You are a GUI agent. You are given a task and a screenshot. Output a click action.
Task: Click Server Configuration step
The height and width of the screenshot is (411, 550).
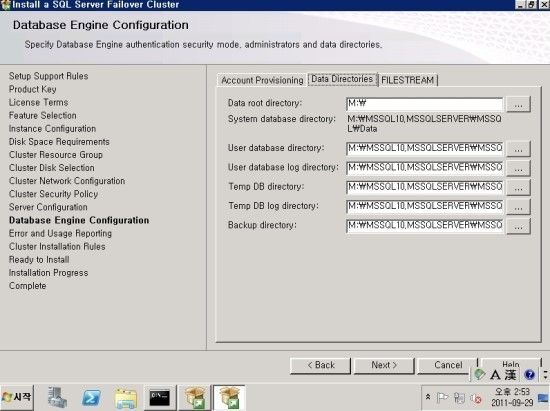48,207
